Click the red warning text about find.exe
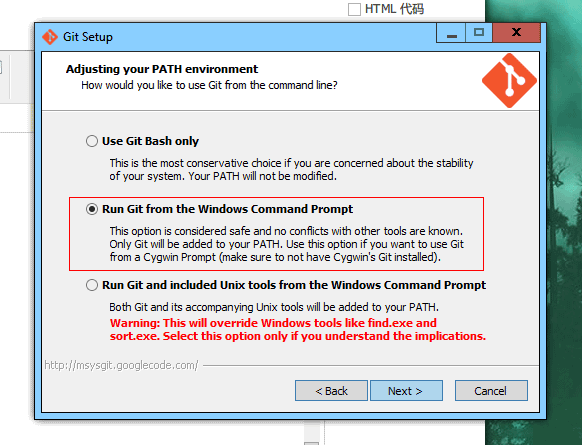582x445 pixels. pos(298,329)
